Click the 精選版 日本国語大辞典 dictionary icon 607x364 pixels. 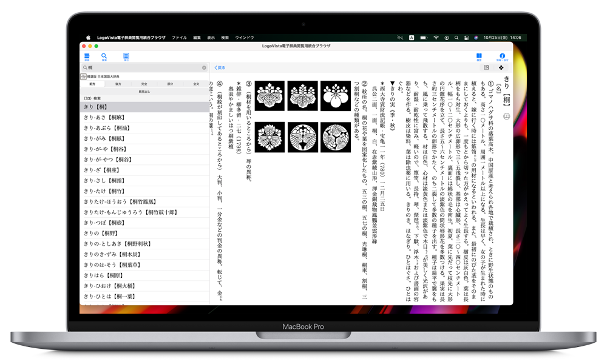(83, 76)
